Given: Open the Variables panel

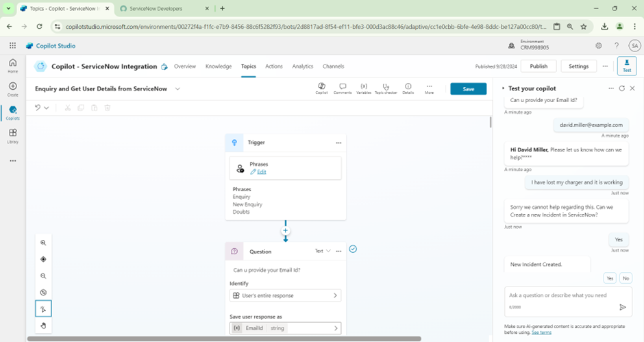Looking at the screenshot, I should pos(364,88).
